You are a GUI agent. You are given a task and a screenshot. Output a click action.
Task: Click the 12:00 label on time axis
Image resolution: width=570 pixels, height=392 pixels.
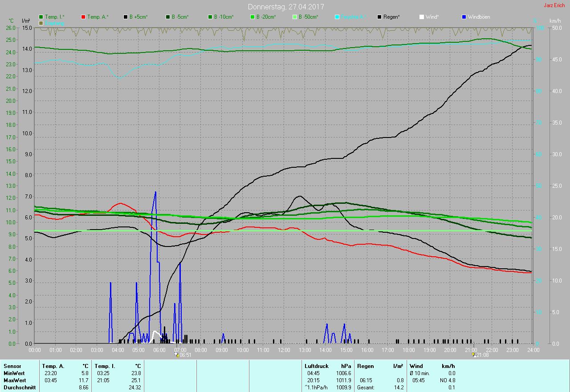284,350
